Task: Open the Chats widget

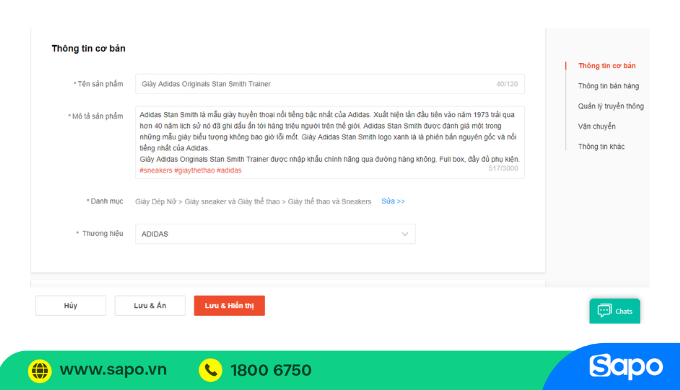Action: pos(615,311)
